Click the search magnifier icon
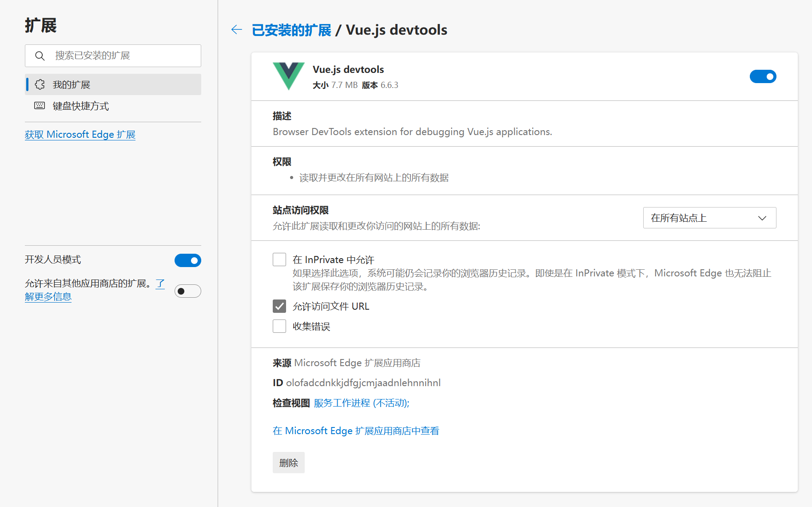Image resolution: width=812 pixels, height=507 pixels. click(x=40, y=56)
